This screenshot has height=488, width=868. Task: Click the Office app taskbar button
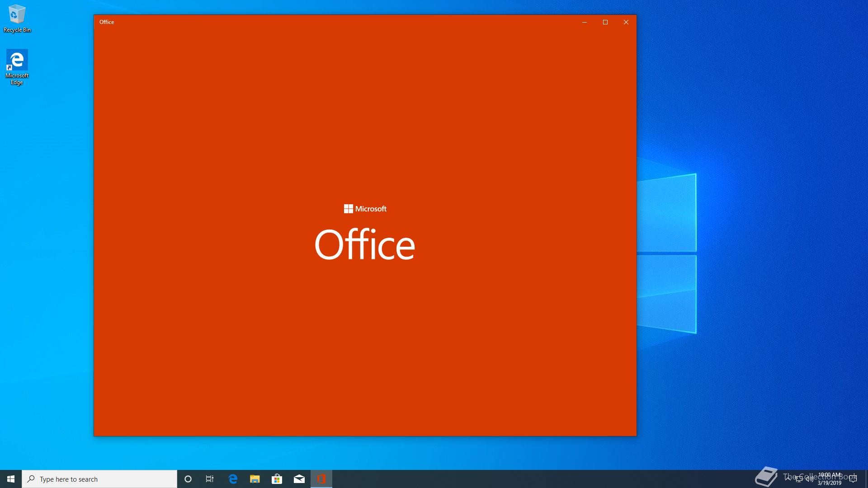tap(321, 479)
